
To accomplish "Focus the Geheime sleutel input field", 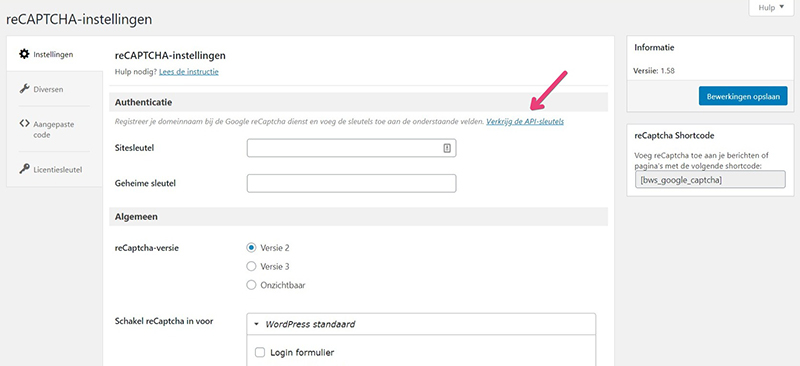I will 352,183.
